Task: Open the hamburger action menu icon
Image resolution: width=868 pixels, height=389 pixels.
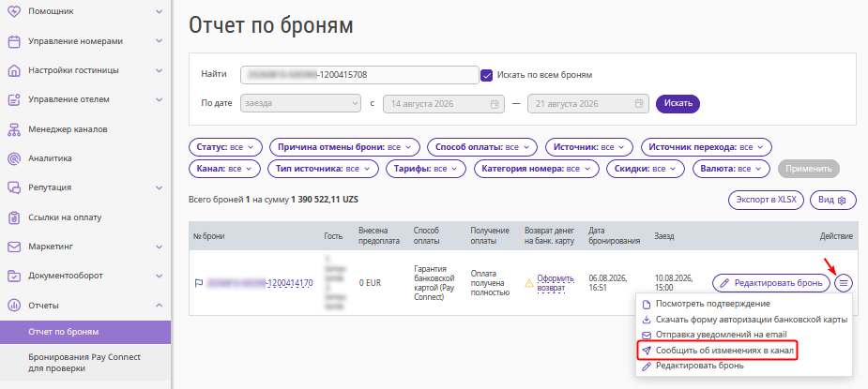Action: click(844, 283)
